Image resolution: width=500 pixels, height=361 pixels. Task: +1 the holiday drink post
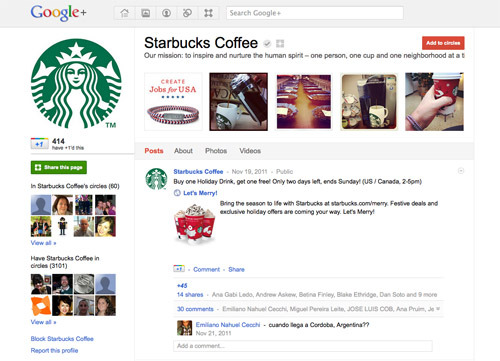tap(179, 268)
